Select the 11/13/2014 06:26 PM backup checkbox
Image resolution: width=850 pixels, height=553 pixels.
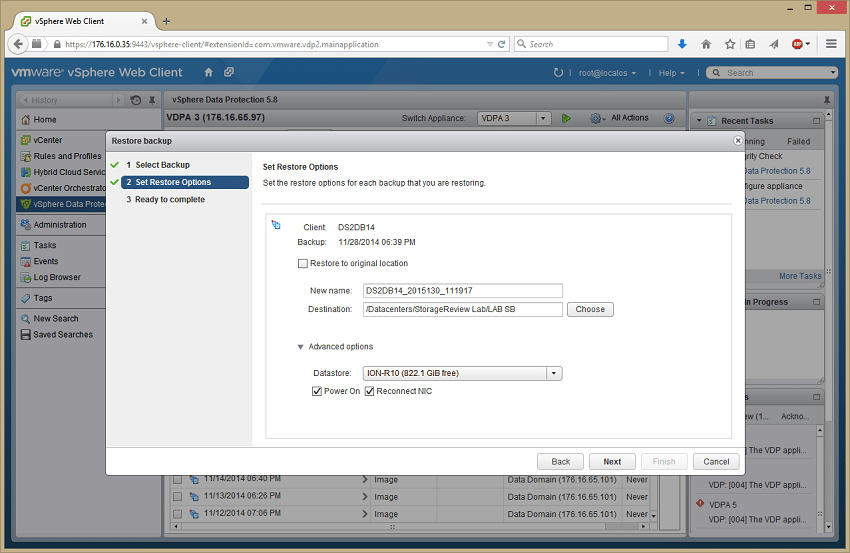pyautogui.click(x=177, y=496)
